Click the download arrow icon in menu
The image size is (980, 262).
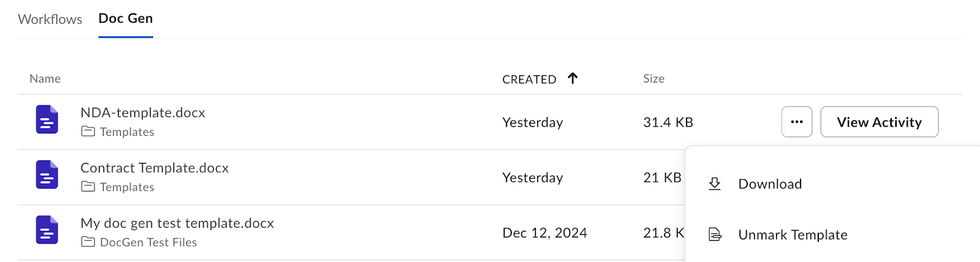pos(715,184)
